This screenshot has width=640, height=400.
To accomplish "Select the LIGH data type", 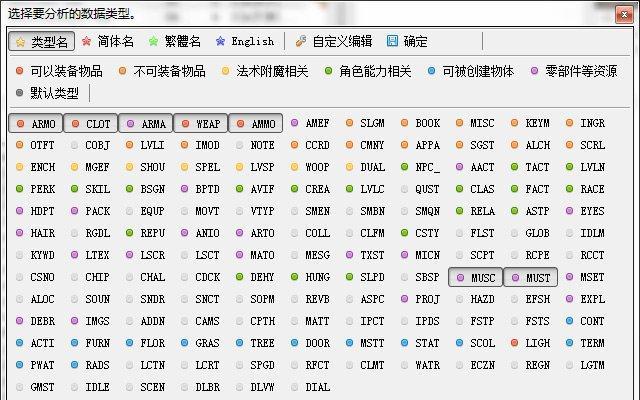I will (531, 344).
